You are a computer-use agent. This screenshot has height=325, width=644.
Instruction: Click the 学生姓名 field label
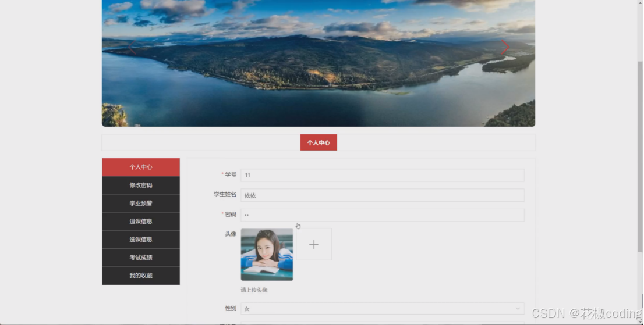pos(225,194)
